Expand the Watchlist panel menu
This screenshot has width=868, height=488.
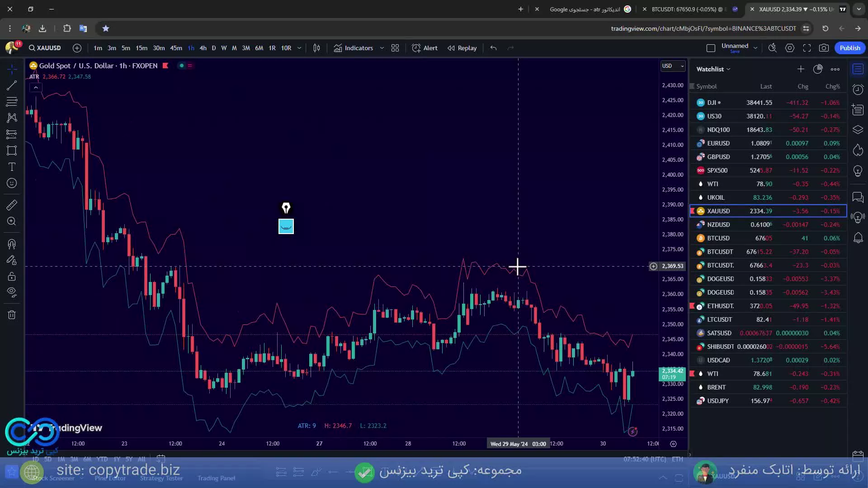click(x=835, y=69)
